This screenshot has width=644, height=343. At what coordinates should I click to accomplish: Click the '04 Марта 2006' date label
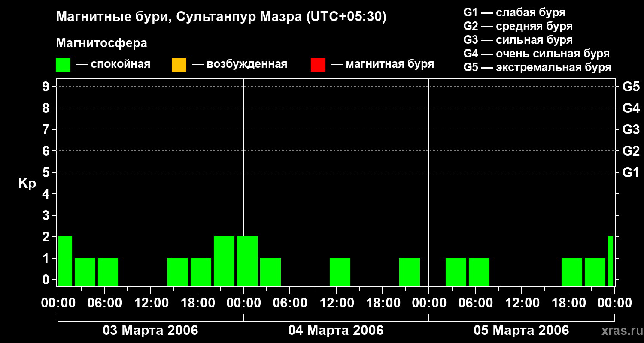point(336,330)
